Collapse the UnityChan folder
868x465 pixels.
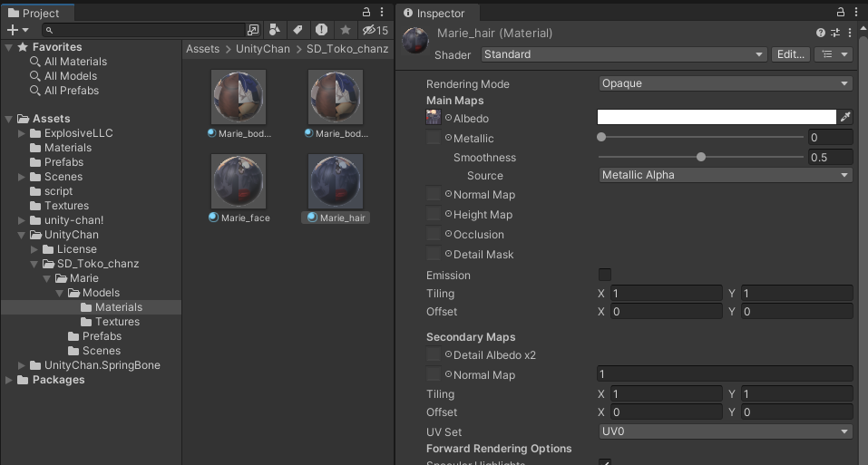tap(22, 235)
